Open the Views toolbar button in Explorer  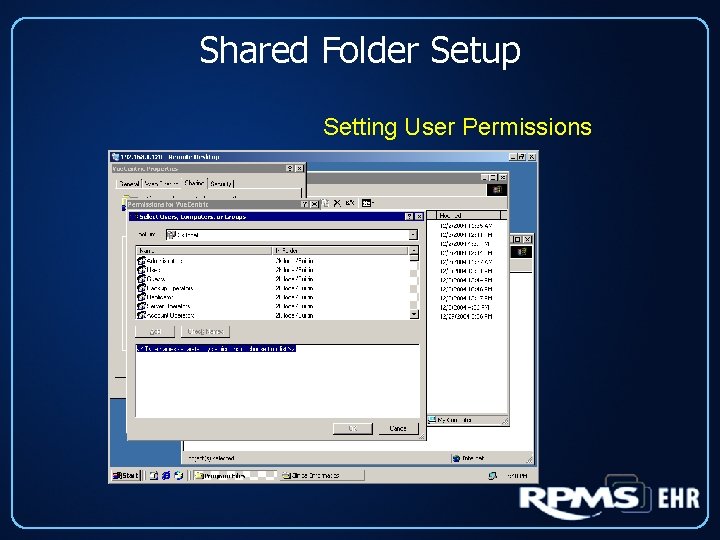tap(368, 203)
